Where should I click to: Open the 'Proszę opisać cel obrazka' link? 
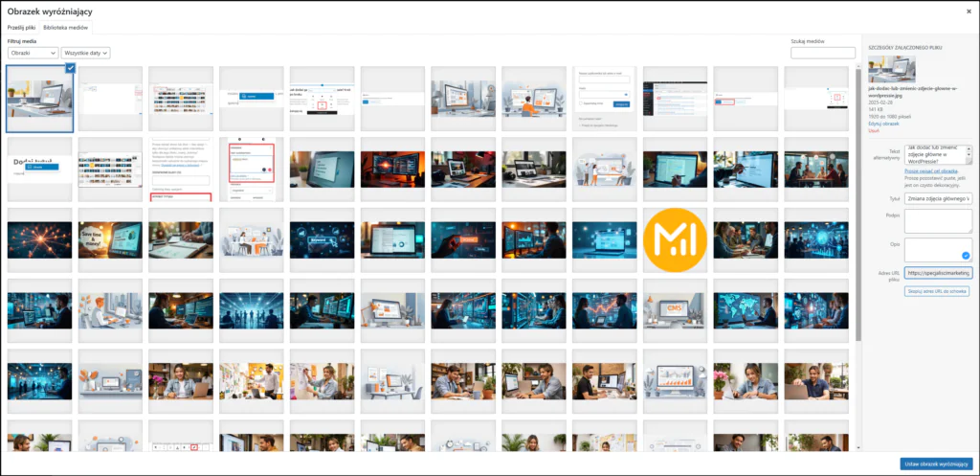(x=930, y=171)
